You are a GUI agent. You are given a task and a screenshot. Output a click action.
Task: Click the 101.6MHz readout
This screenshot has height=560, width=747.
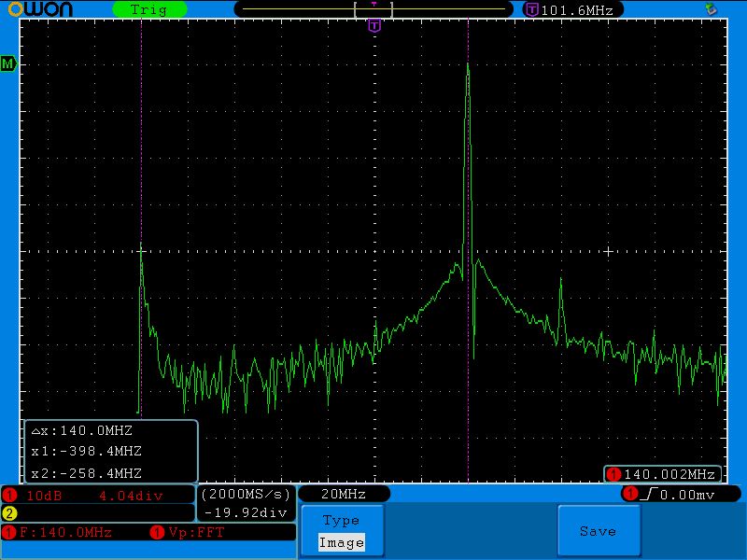[x=577, y=10]
